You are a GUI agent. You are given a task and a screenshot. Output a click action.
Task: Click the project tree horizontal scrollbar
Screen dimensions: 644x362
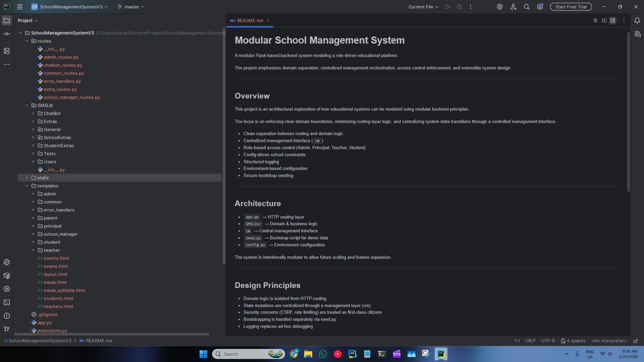[111, 334]
